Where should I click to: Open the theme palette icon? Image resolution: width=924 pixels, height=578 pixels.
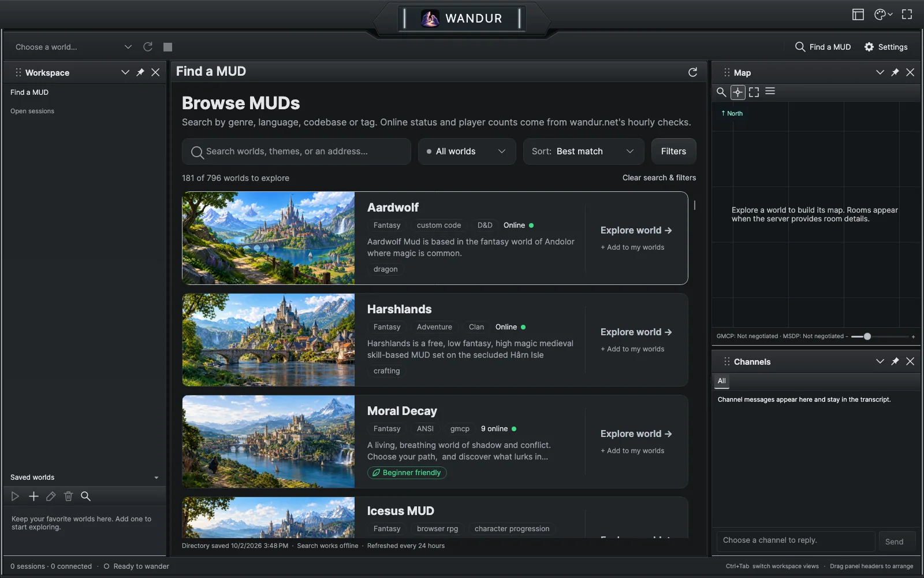(883, 14)
